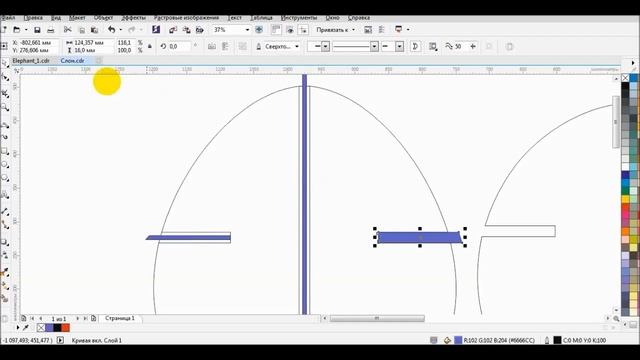Open the Эффекты menu

(133, 18)
